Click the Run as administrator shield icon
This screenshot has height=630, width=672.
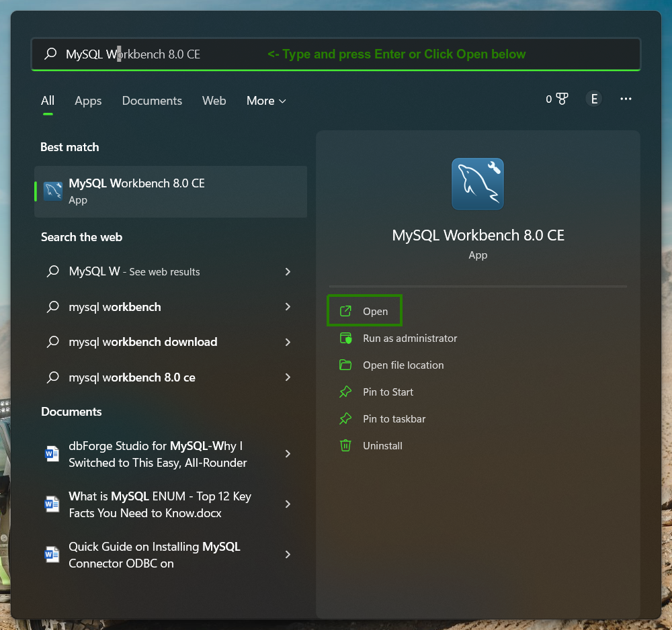(345, 339)
